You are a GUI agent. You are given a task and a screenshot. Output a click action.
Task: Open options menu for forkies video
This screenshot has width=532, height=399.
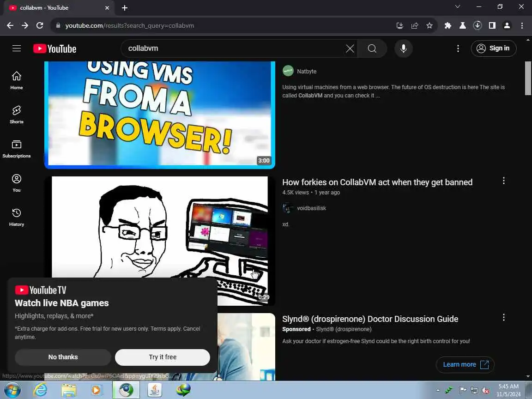(x=504, y=181)
